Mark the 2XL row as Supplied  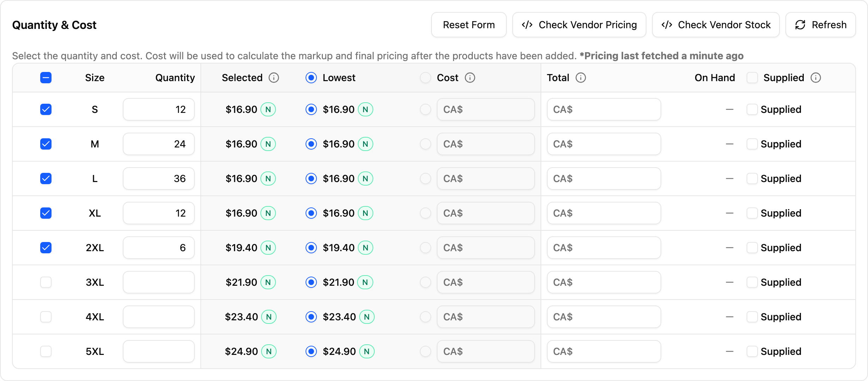click(x=752, y=248)
